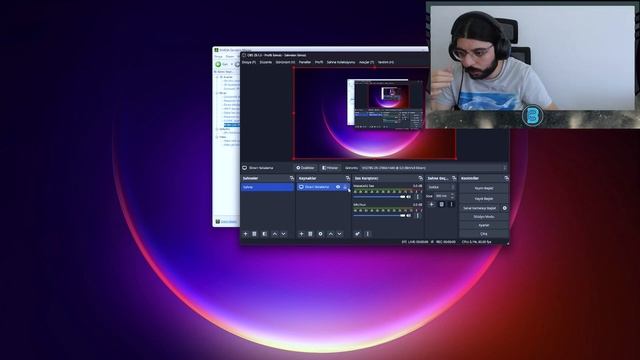Mute Masaüstü Ses speaker icon

pos(409,197)
